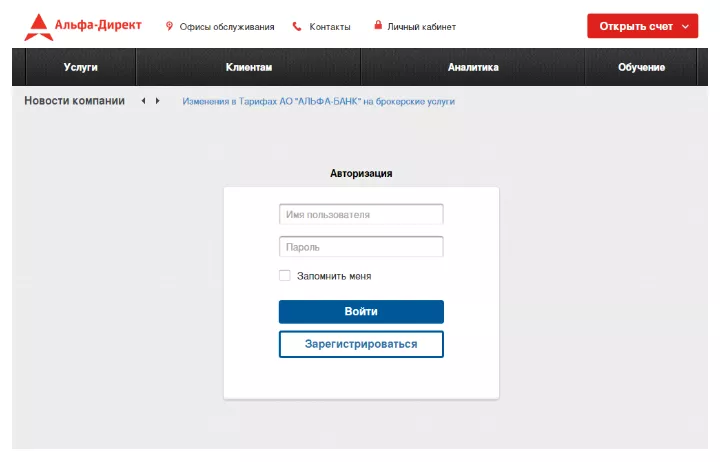This screenshot has width=720, height=462.
Task: Click the Зарегистрироваться button
Action: [x=361, y=344]
